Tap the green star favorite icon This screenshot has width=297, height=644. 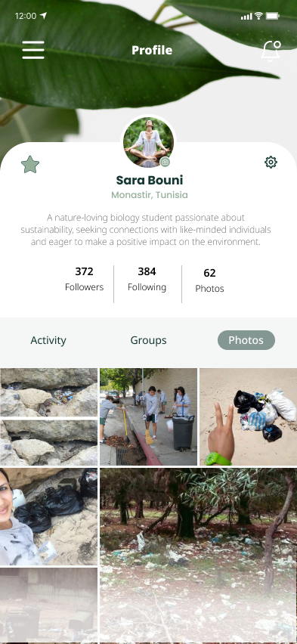point(30,165)
